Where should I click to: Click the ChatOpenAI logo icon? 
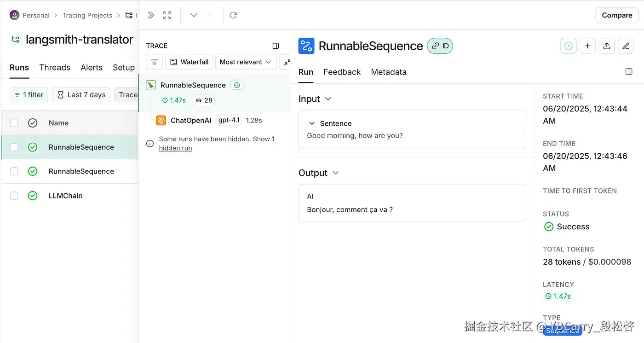161,120
